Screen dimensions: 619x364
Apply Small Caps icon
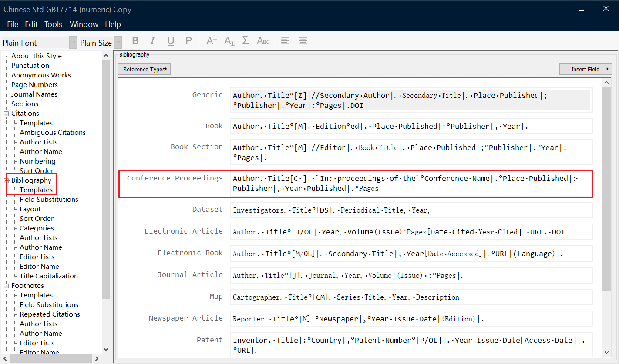(x=264, y=41)
